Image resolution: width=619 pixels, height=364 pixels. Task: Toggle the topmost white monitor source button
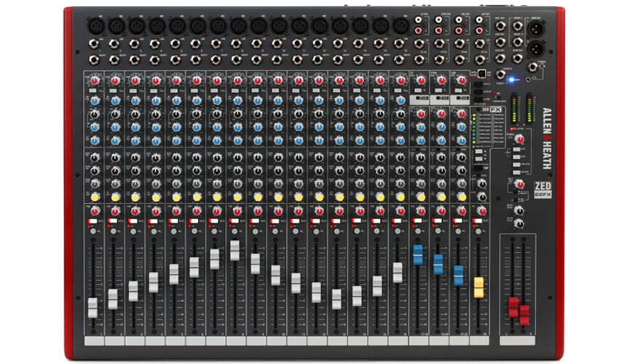(x=516, y=150)
